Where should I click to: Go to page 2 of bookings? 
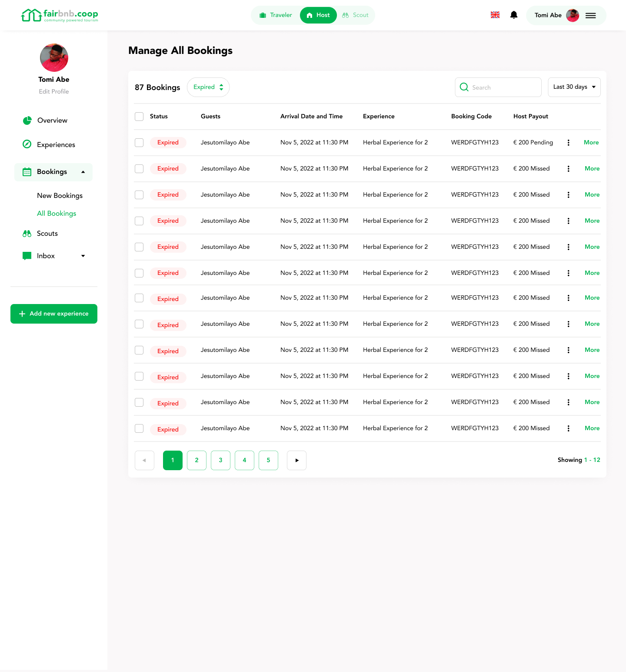tap(196, 460)
